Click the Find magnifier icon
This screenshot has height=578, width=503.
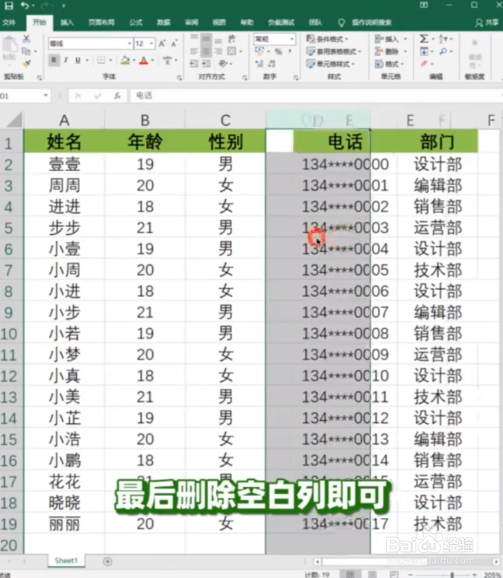[443, 51]
